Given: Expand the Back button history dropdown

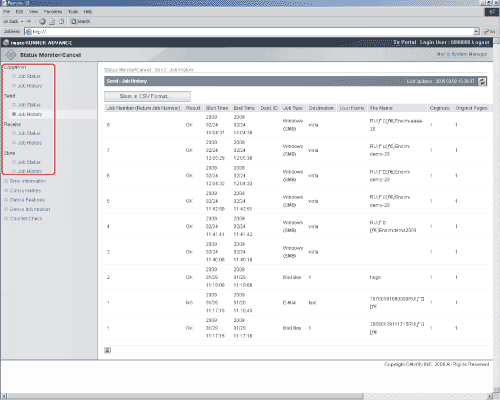Looking at the screenshot, I should 22,21.
